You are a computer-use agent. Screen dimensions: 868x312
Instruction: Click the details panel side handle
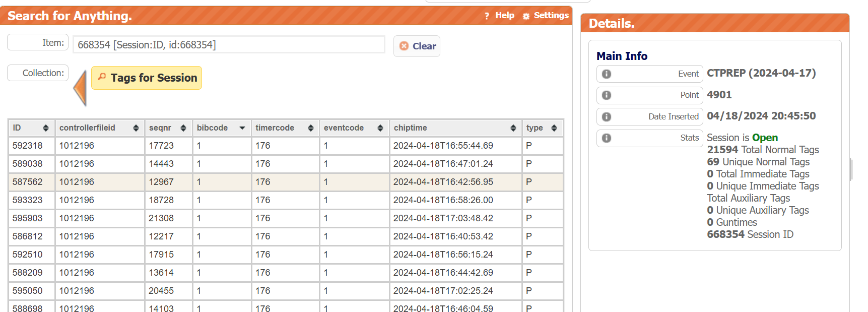[x=851, y=169]
